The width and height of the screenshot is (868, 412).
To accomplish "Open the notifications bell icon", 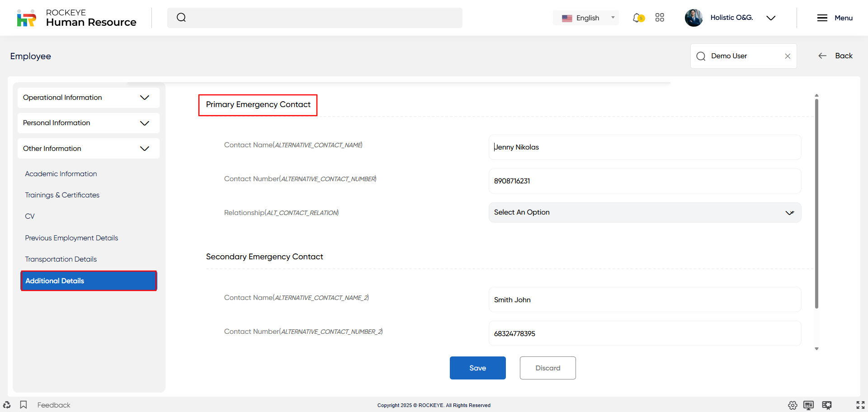I will click(638, 18).
